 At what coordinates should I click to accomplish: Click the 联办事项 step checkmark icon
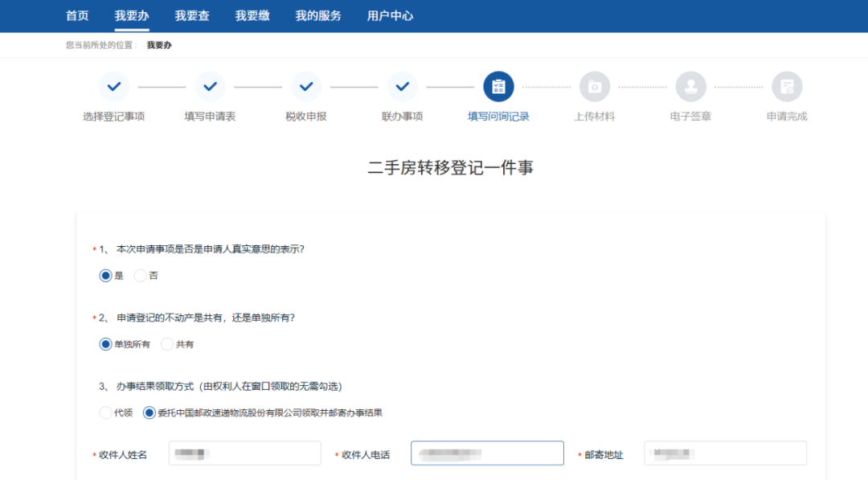(402, 87)
